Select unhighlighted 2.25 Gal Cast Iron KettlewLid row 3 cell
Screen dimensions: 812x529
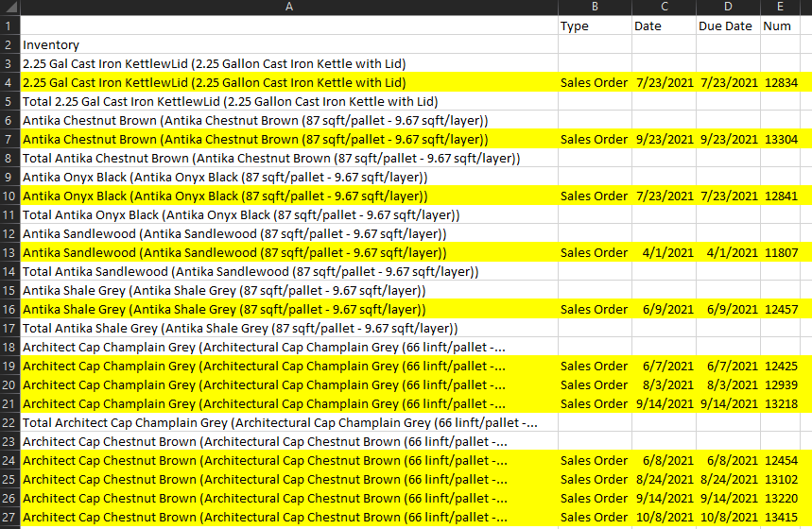coord(289,63)
